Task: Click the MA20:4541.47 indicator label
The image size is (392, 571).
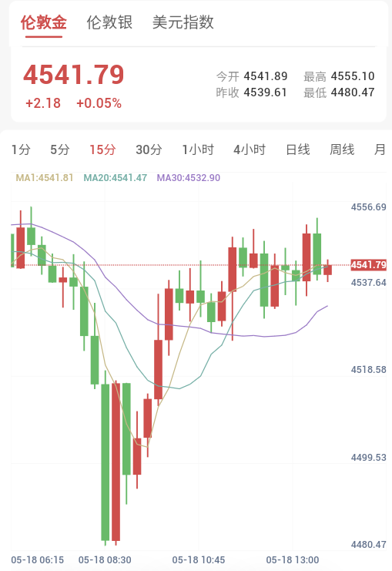Action: pyautogui.click(x=116, y=178)
